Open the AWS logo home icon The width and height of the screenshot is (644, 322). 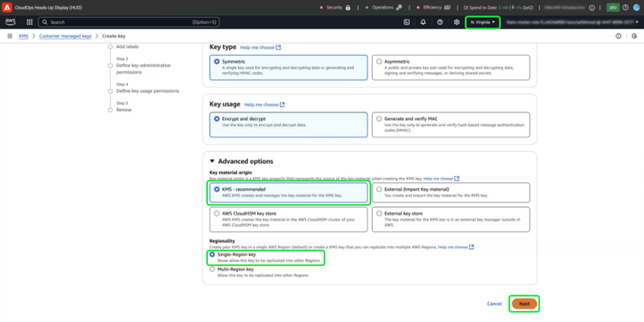pyautogui.click(x=10, y=22)
